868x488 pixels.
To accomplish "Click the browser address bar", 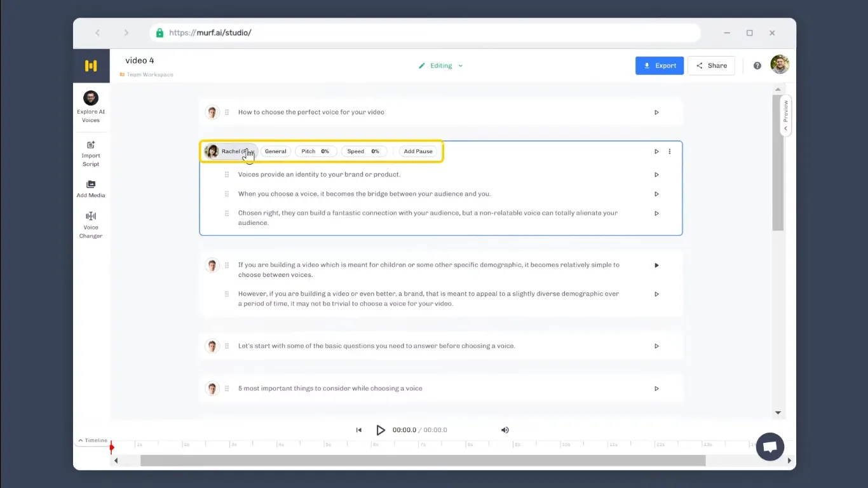I will click(x=424, y=33).
